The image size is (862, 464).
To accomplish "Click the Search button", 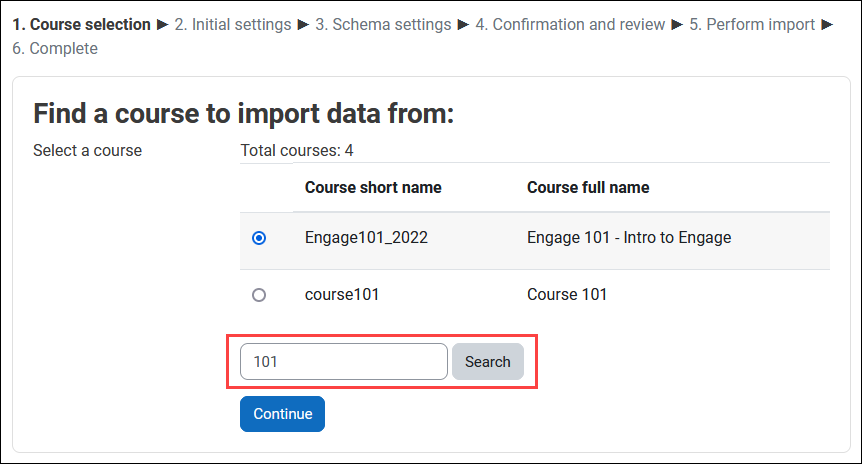I will 488,362.
